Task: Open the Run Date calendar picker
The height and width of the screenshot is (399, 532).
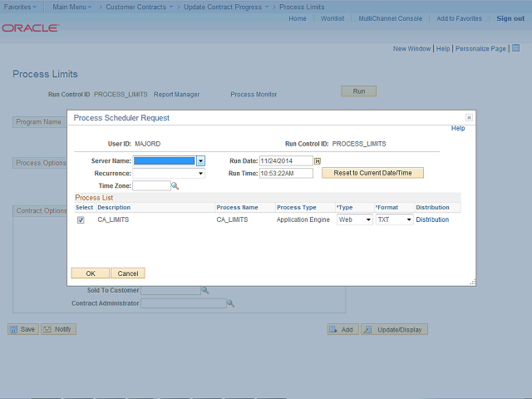Action: (x=318, y=160)
